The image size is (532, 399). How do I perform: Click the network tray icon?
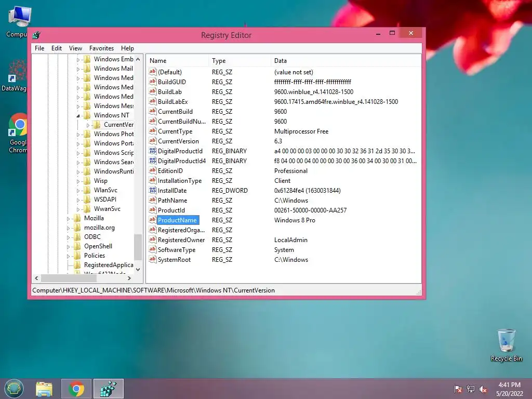coord(471,389)
